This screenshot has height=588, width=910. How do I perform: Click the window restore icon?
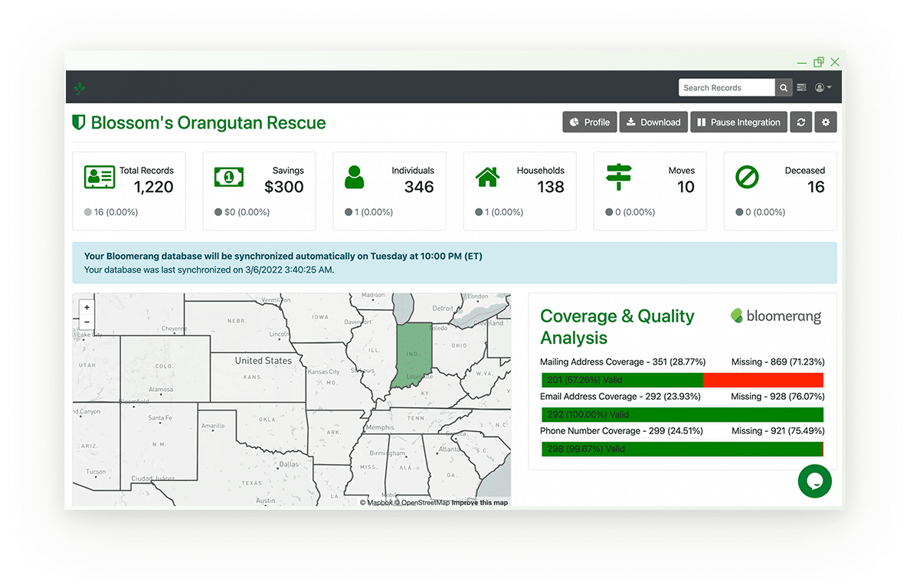818,61
